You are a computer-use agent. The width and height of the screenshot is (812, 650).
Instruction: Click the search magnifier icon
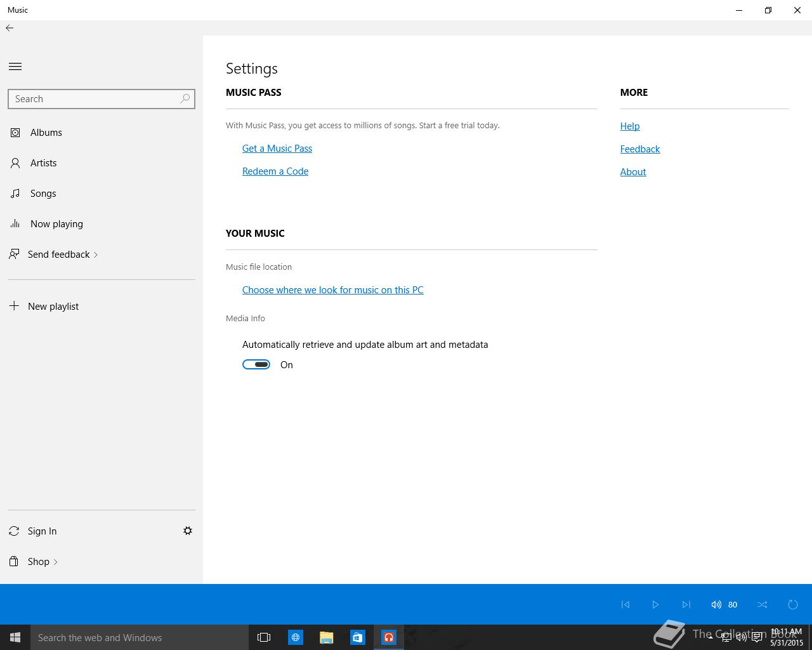pos(185,99)
